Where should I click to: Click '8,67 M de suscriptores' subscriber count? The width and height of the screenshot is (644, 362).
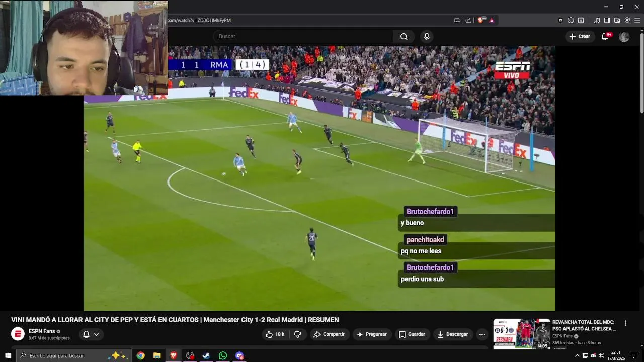click(49, 338)
